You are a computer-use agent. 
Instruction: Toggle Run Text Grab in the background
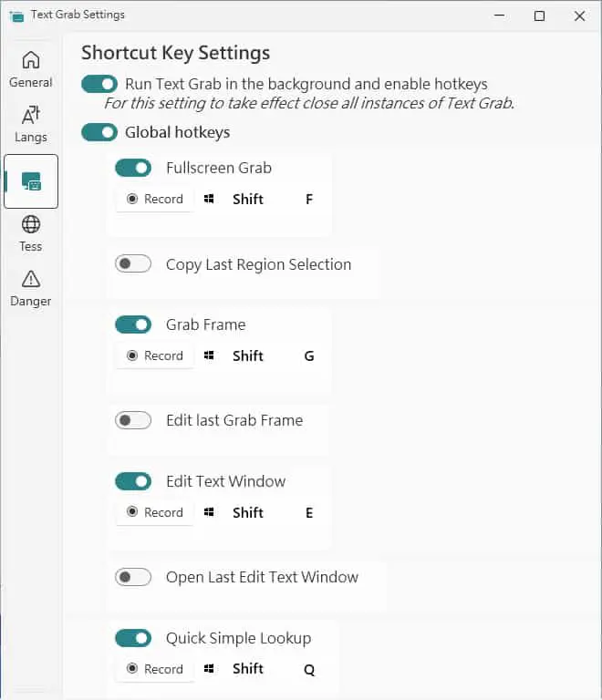99,84
